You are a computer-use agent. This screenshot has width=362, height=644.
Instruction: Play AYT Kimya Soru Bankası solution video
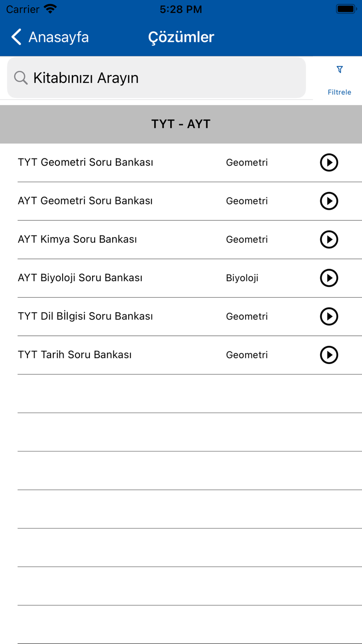click(x=329, y=239)
